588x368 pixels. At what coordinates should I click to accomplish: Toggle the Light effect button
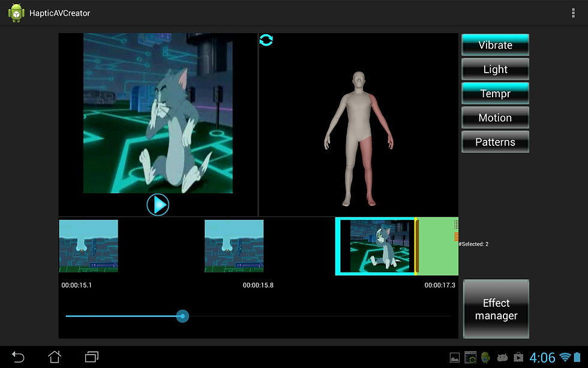pos(495,69)
